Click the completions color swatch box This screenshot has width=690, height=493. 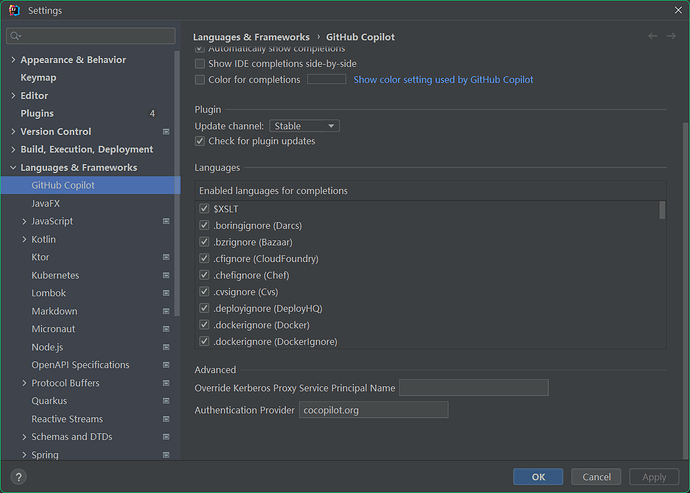click(327, 79)
